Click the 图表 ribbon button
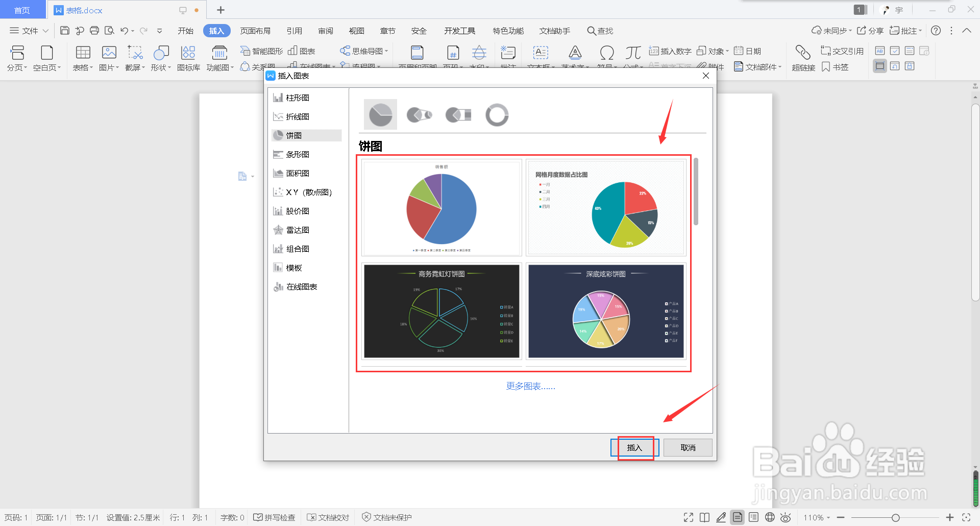Screen dimensions: 980x526 (x=302, y=51)
